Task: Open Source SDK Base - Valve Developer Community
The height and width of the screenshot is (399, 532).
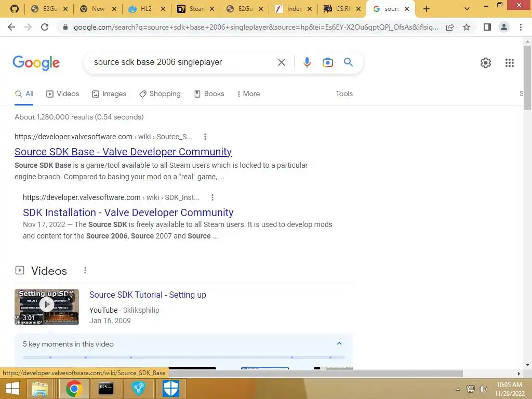Action: (123, 152)
